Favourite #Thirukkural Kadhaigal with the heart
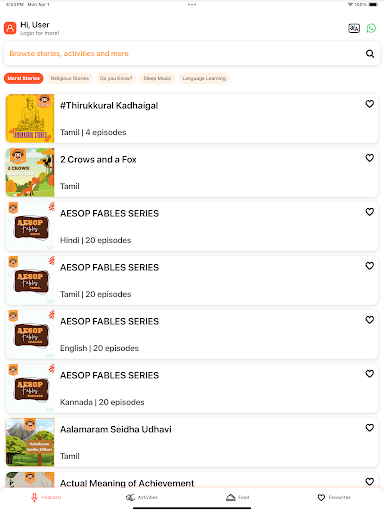384x512 pixels. coord(369,104)
